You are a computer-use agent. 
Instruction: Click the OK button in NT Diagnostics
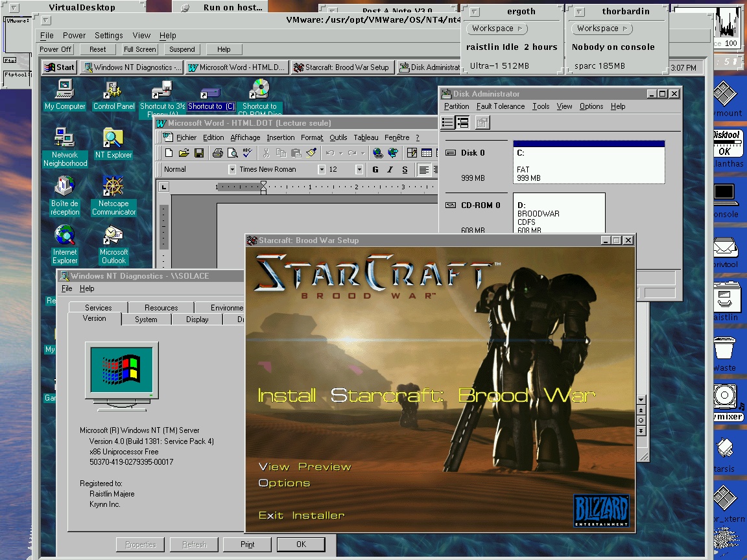(301, 544)
